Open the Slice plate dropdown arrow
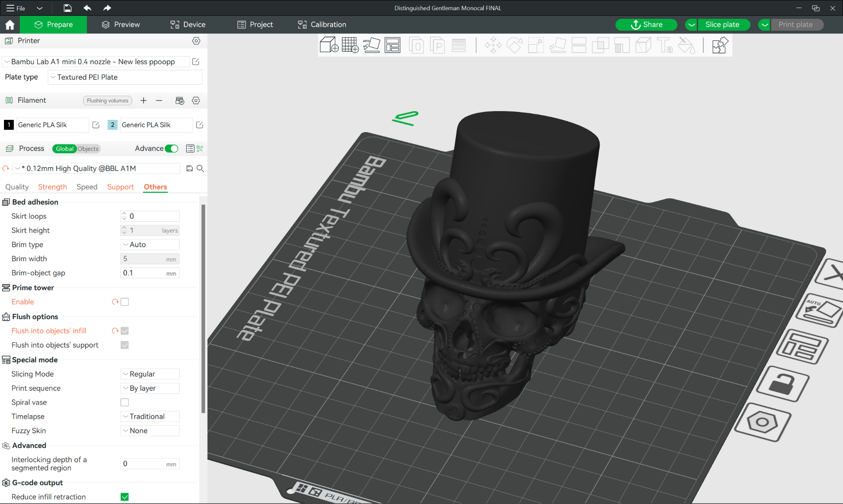843x504 pixels. 692,25
